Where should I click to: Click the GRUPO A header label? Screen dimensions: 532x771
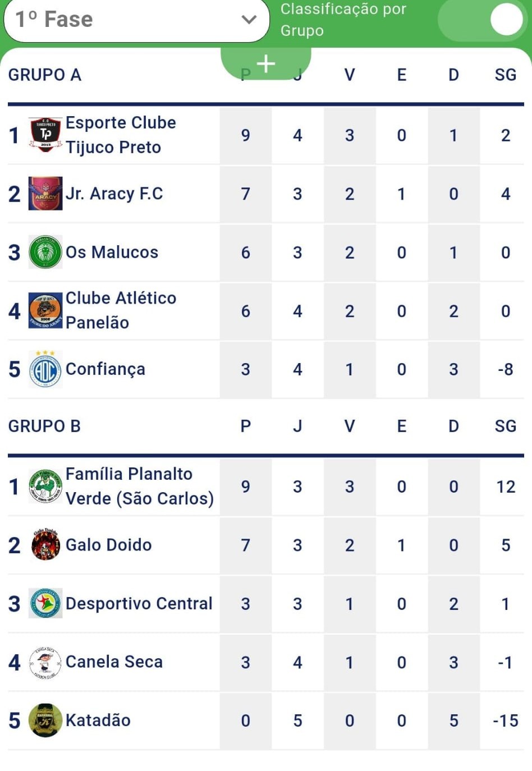pyautogui.click(x=45, y=75)
